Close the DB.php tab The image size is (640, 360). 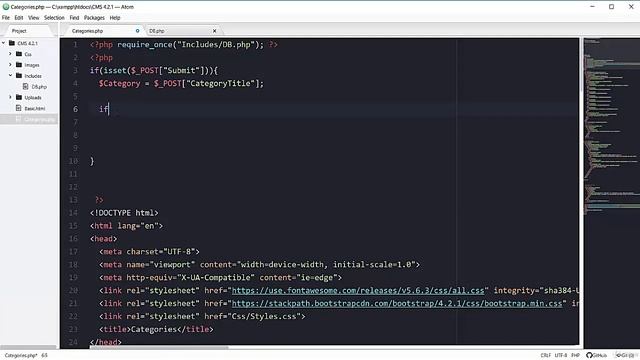pos(215,31)
